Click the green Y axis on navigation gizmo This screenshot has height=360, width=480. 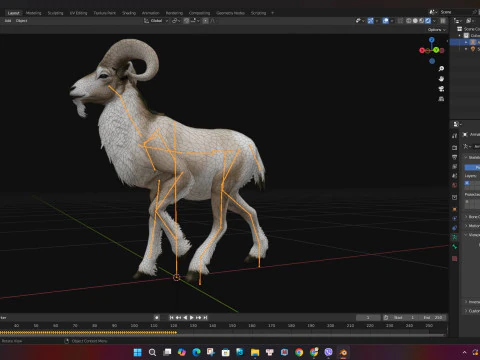point(436,50)
